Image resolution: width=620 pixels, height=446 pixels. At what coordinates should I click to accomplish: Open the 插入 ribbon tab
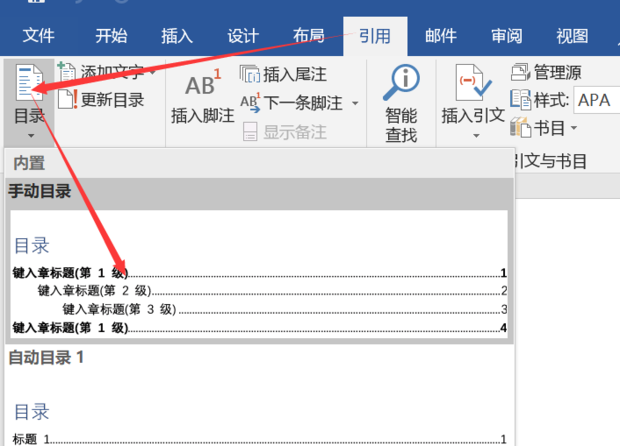[177, 36]
